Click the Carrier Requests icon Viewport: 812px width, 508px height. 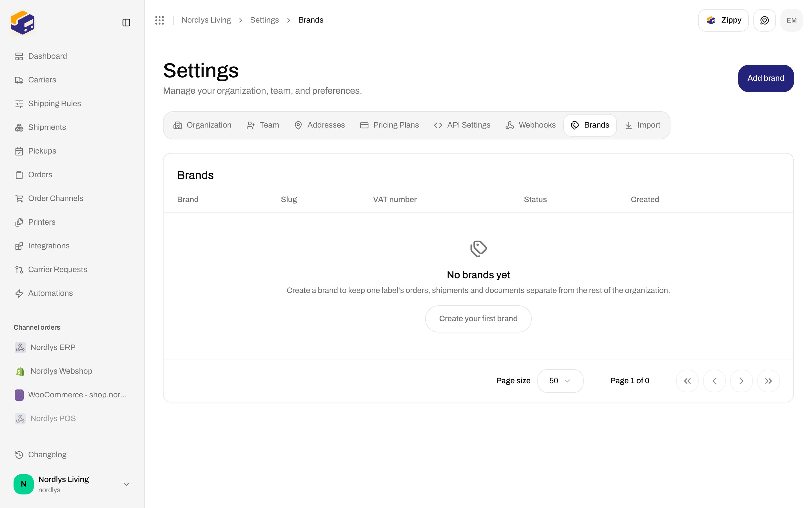pos(19,270)
